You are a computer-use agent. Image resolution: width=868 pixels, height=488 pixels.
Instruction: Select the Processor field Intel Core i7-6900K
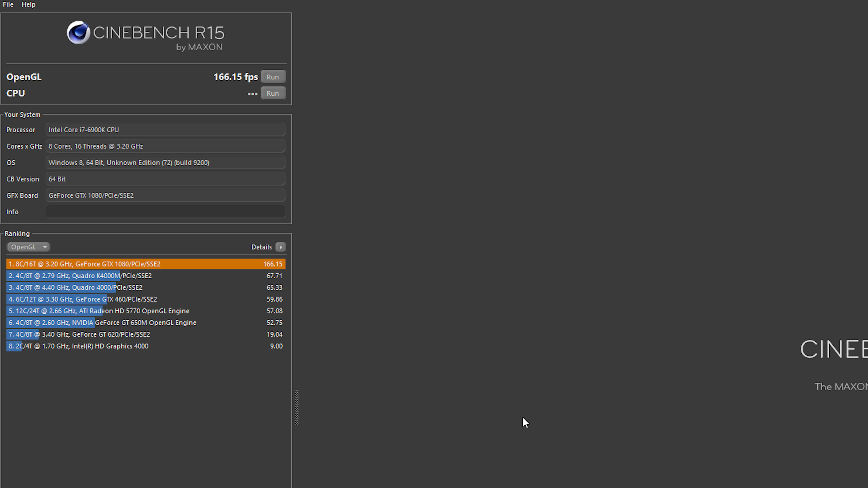pyautogui.click(x=165, y=130)
